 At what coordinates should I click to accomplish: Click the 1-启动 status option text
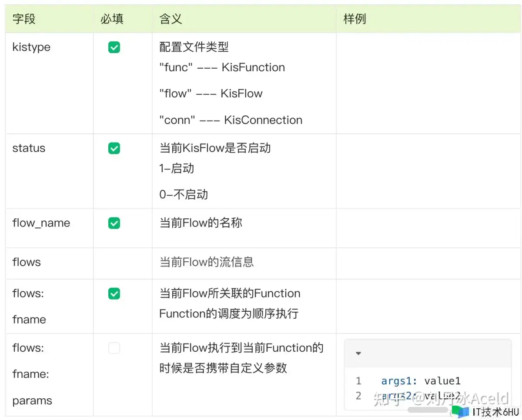tap(177, 168)
